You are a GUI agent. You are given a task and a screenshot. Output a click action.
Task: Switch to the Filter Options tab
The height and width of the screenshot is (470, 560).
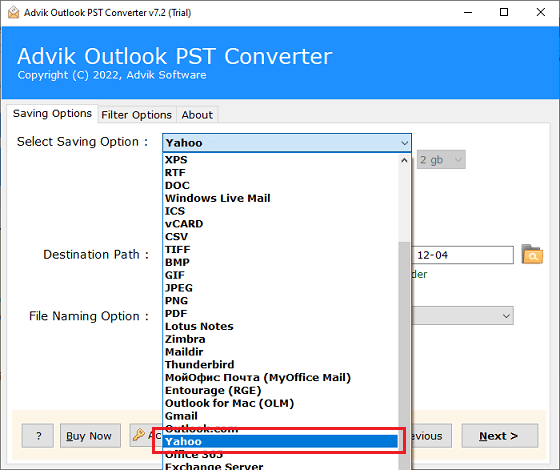[136, 115]
